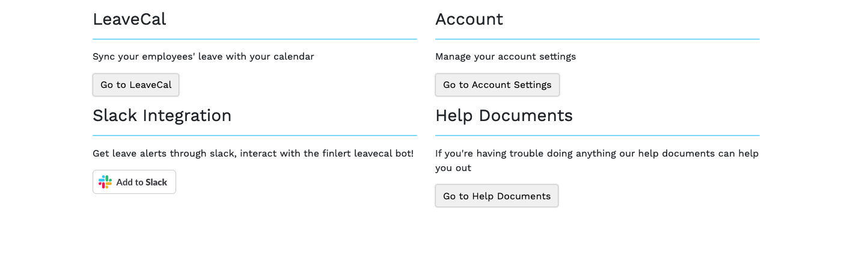
Task: Click blue divider under Account heading
Action: click(597, 39)
